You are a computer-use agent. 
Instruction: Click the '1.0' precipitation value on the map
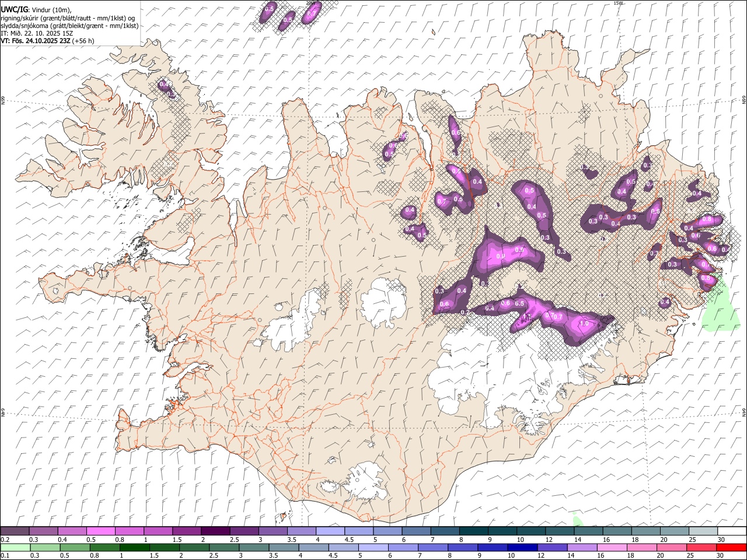[x=583, y=324]
